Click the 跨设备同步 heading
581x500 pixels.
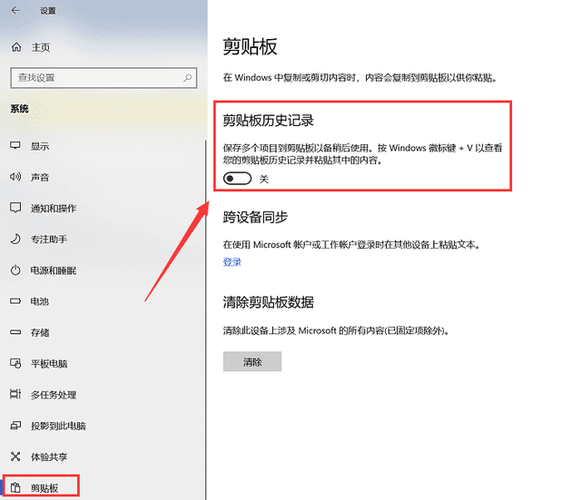(255, 217)
